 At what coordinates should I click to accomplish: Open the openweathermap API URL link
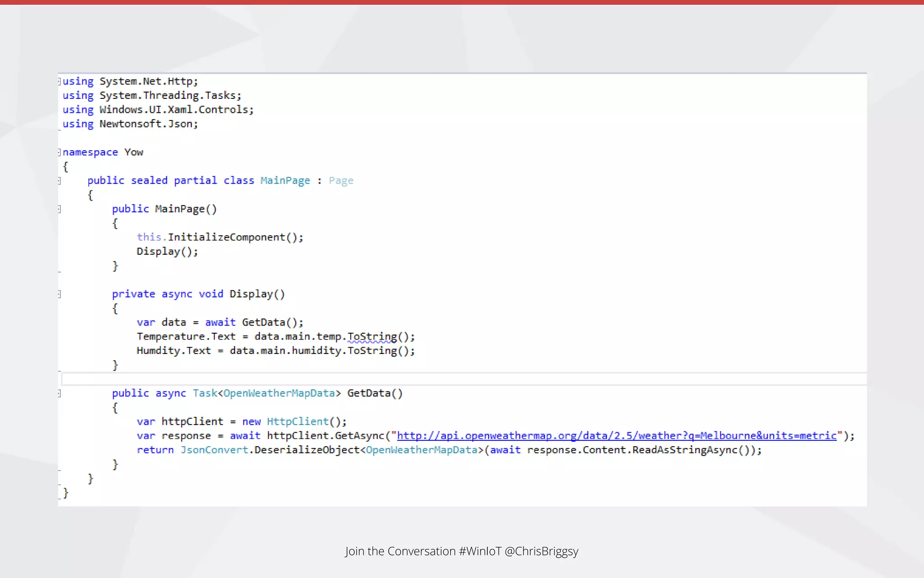pyautogui.click(x=616, y=436)
